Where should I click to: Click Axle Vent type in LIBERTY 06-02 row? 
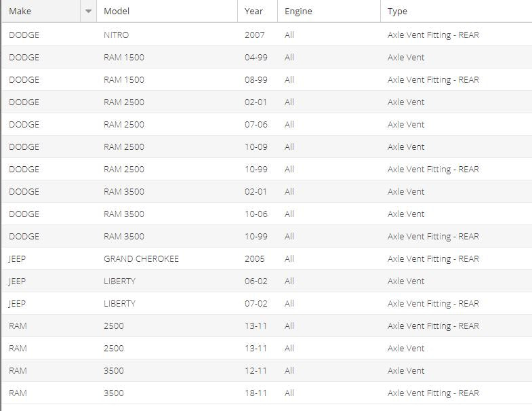pos(406,281)
